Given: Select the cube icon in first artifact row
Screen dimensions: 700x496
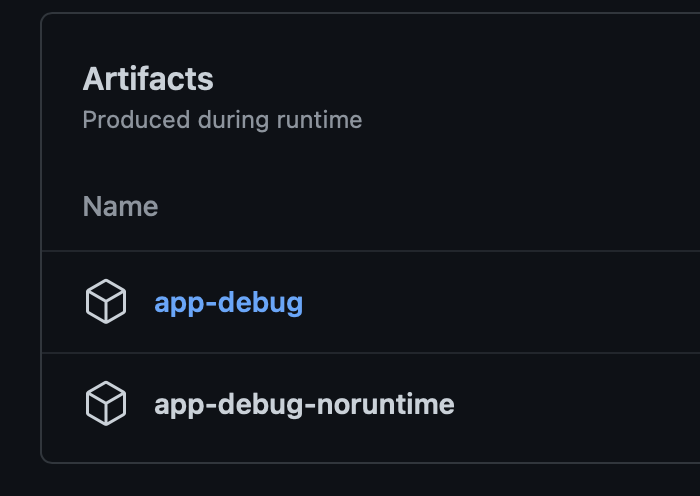Looking at the screenshot, I should (x=106, y=302).
